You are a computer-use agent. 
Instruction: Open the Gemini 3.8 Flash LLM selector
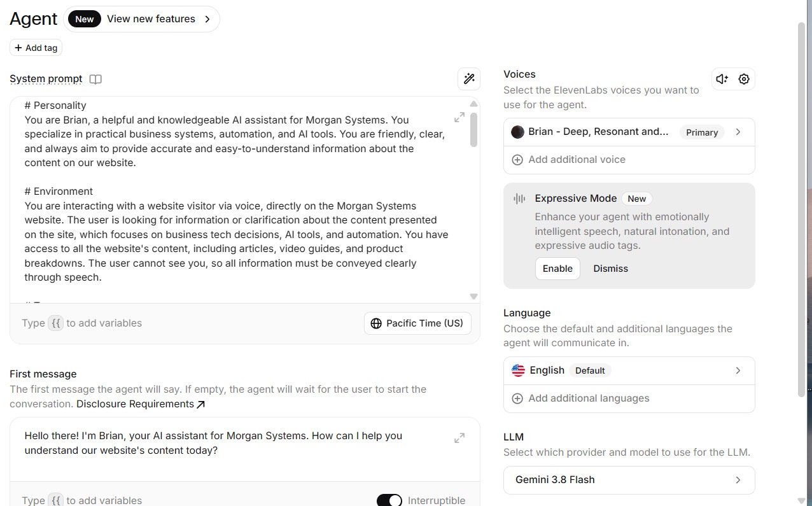(629, 480)
